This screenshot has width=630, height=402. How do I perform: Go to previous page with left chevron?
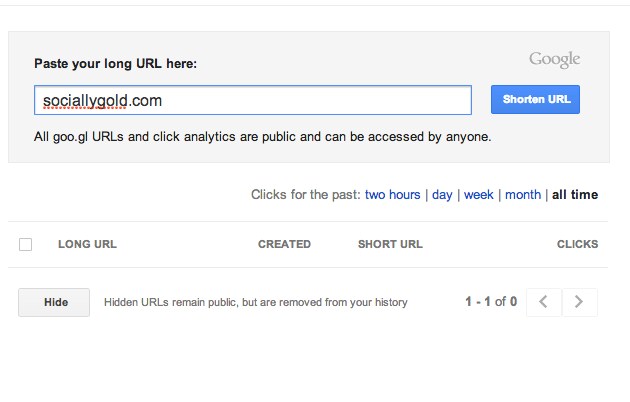[x=544, y=302]
